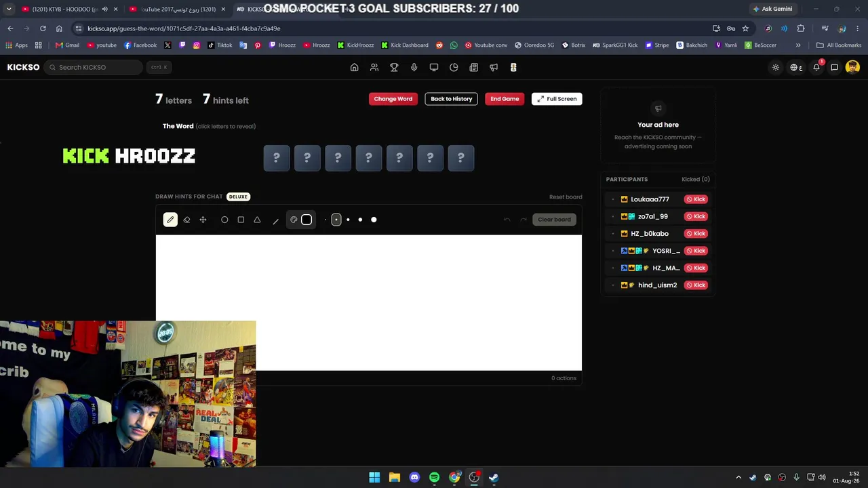This screenshot has height=488, width=868.
Task: Enter Full Screen mode
Action: [557, 99]
